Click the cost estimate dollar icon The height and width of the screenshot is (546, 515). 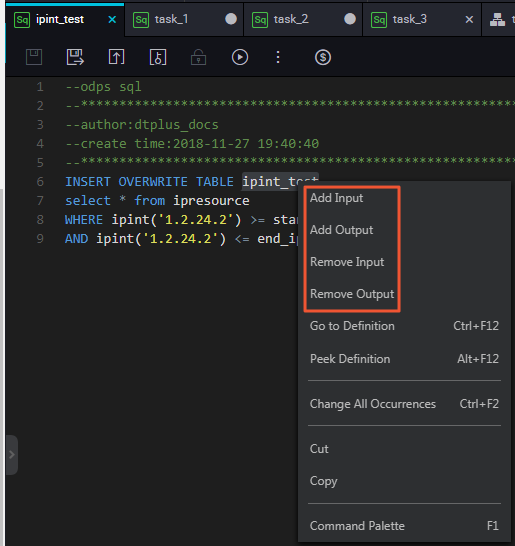tap(323, 57)
